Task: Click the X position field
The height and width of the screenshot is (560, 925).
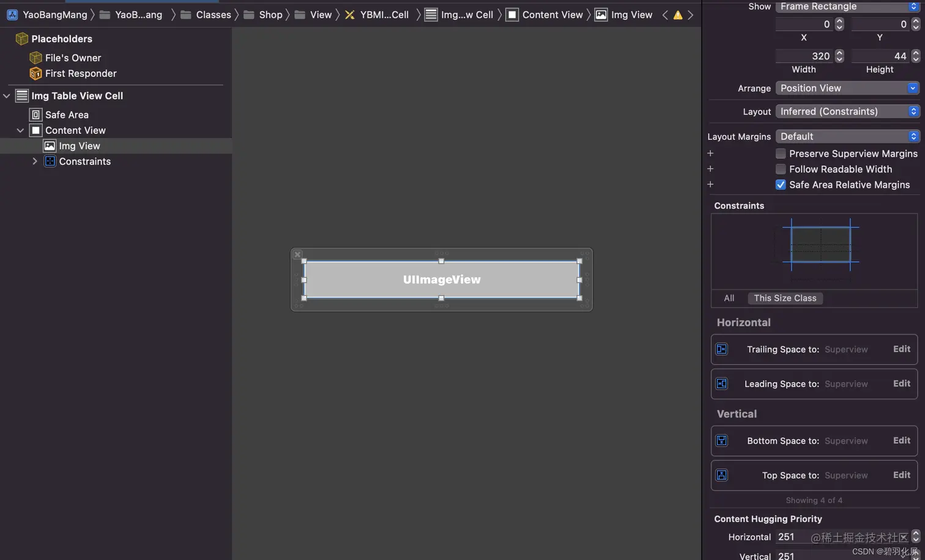Action: click(x=804, y=24)
